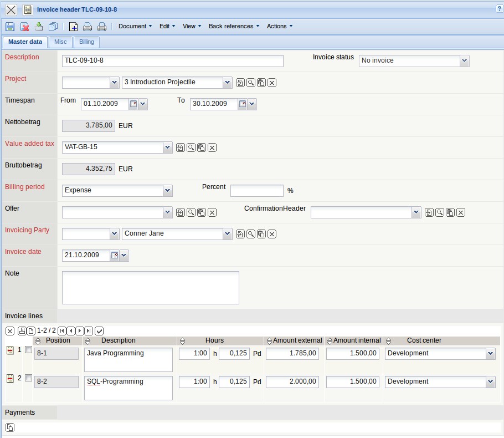Open calendar picker for Invoice date
The image size is (504, 438).
coord(115,256)
